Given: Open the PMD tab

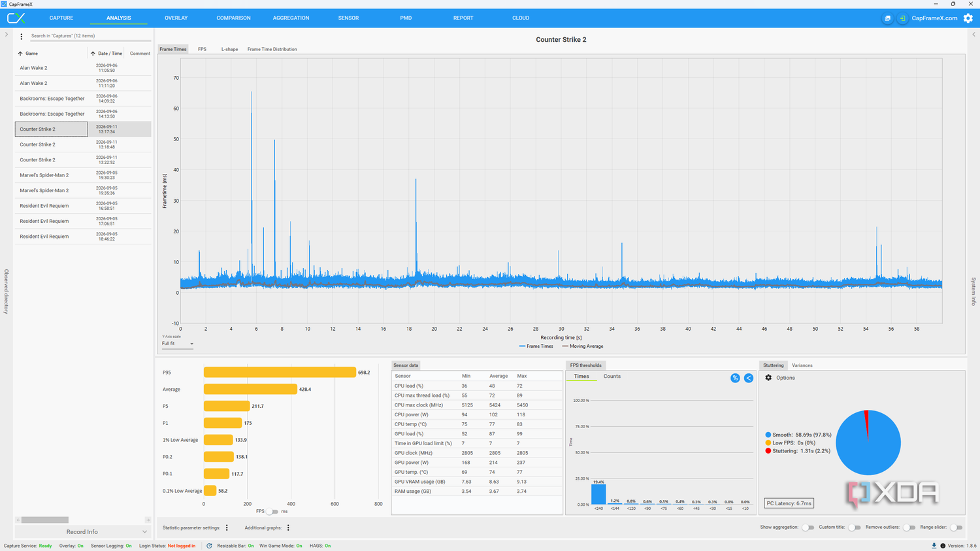Looking at the screenshot, I should [x=406, y=18].
